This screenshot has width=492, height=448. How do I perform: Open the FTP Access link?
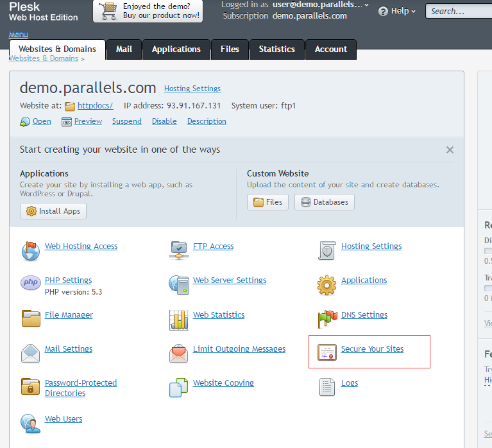coord(214,246)
